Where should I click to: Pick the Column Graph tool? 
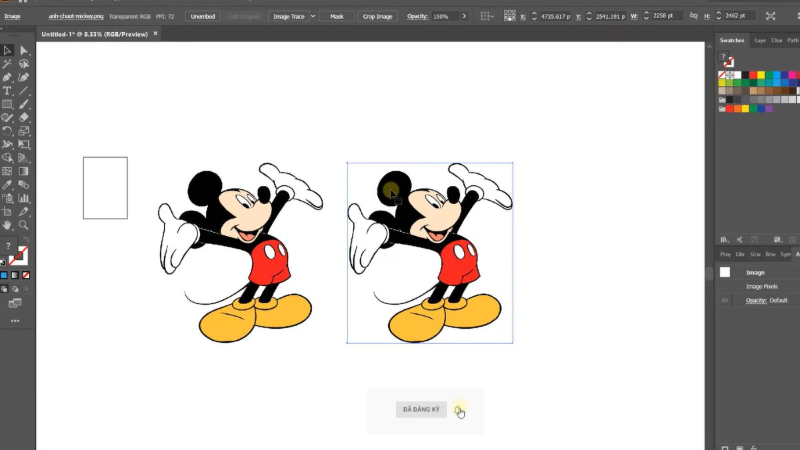(x=23, y=198)
